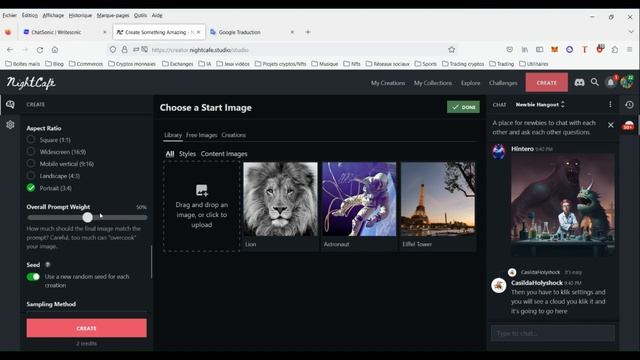Open Fichier menu in Firefox
640x360 pixels.
[9, 15]
